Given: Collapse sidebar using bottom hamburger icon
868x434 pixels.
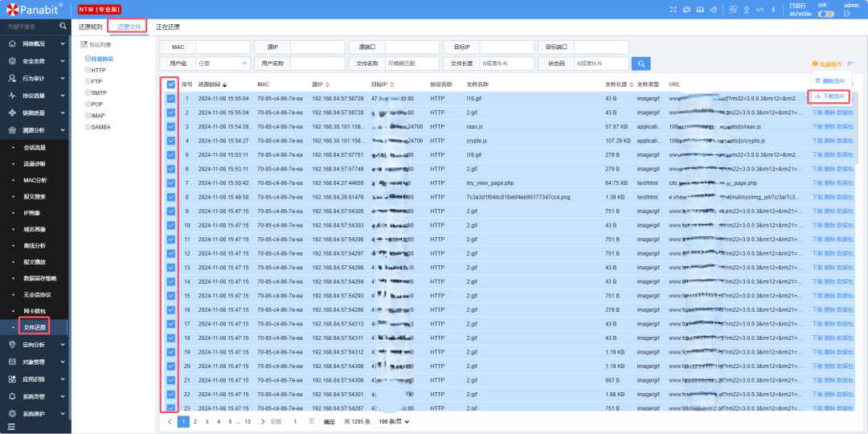Looking at the screenshot, I should tap(11, 428).
